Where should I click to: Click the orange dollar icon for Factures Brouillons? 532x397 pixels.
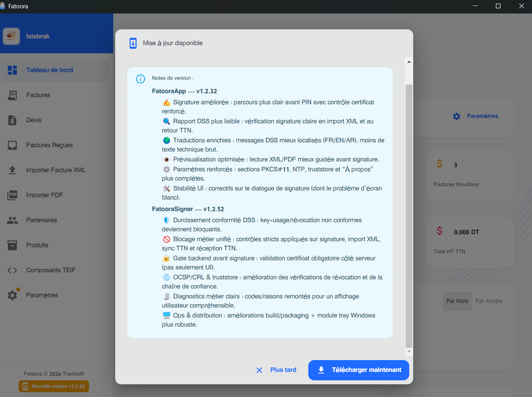tap(439, 164)
